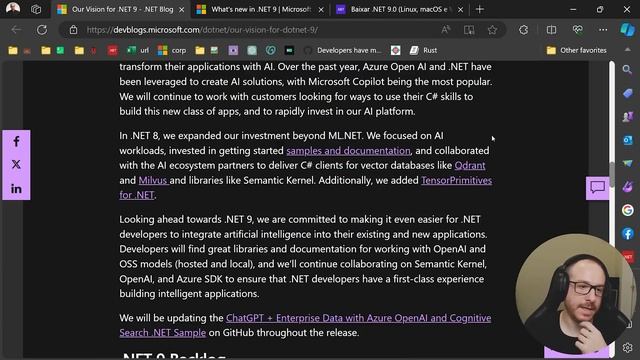Open Shopping tag in sidebar
This screenshot has height=360, width=640.
627,93
